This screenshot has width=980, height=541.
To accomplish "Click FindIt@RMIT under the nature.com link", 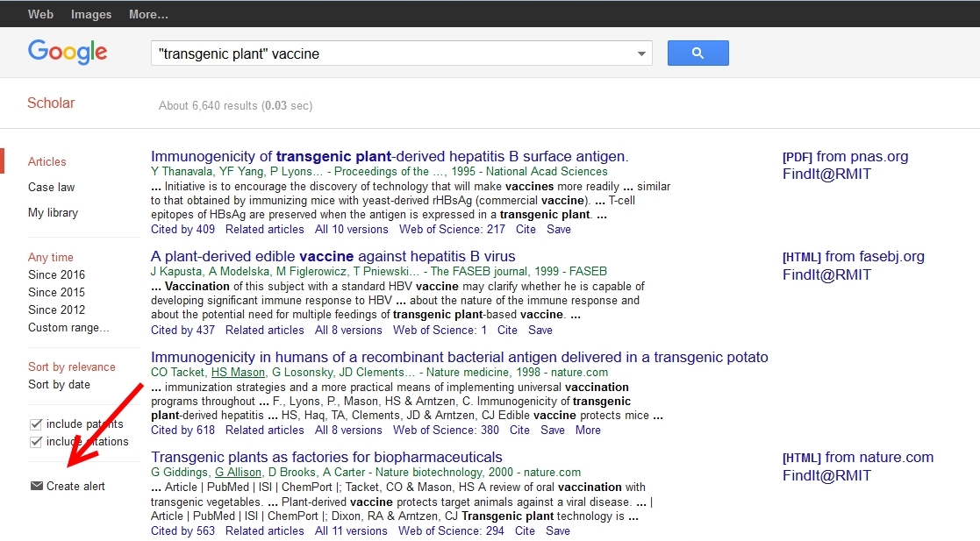I will pos(826,475).
